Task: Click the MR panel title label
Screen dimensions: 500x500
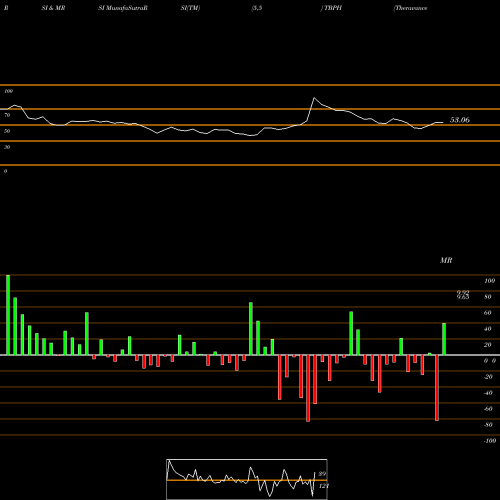Action: (x=446, y=260)
